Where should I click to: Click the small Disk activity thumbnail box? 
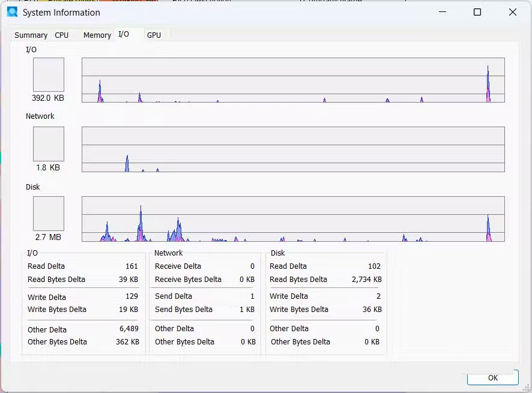coord(48,213)
